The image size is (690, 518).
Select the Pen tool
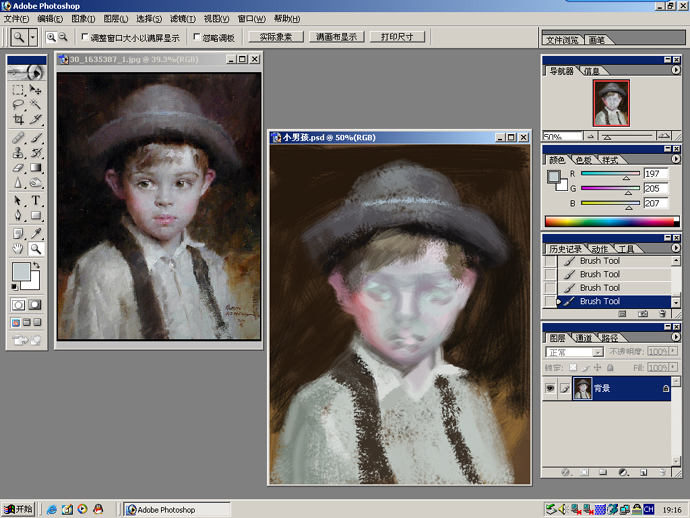(18, 215)
